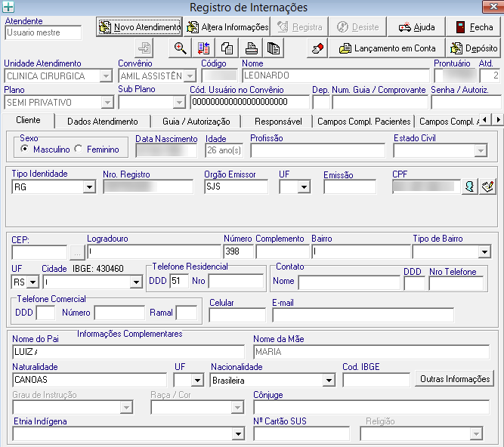Click the Cônjuge input field
Image resolution: width=504 pixels, height=447 pixels.
372,407
